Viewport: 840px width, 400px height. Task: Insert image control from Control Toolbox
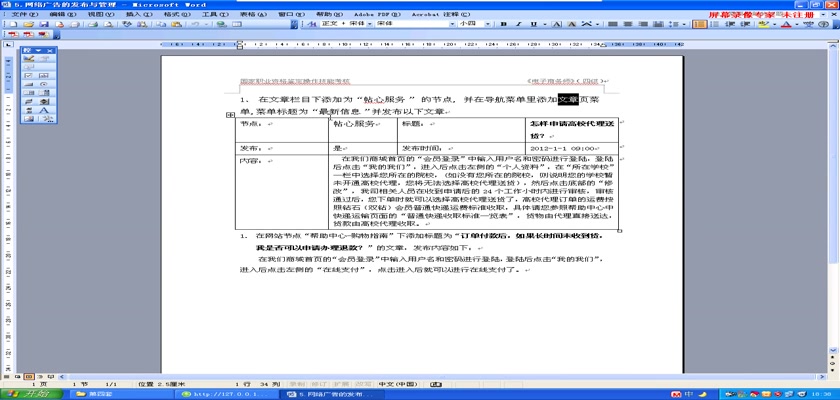pyautogui.click(x=28, y=118)
